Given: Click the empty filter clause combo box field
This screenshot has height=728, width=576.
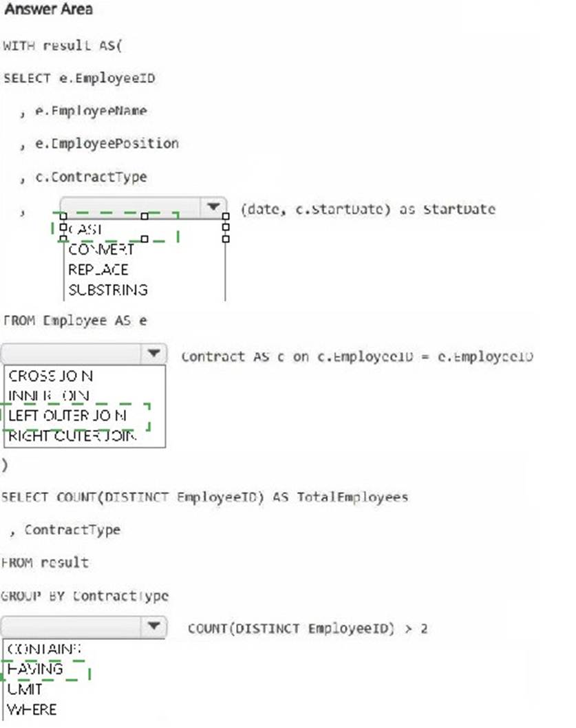Looking at the screenshot, I should click(71, 626).
